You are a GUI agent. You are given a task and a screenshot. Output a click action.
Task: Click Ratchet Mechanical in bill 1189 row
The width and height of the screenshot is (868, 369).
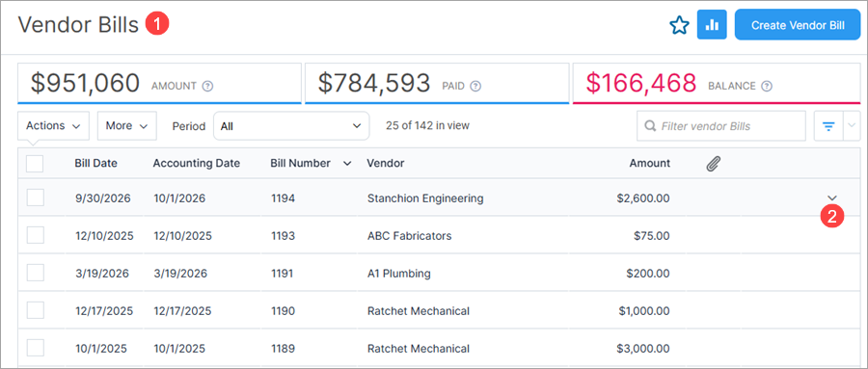tap(418, 349)
